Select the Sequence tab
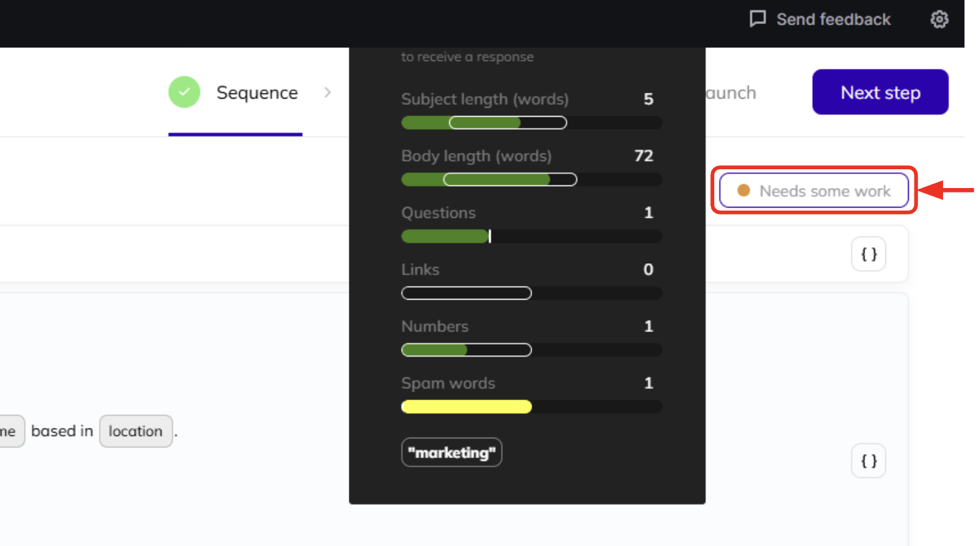The width and height of the screenshot is (980, 546). point(257,92)
